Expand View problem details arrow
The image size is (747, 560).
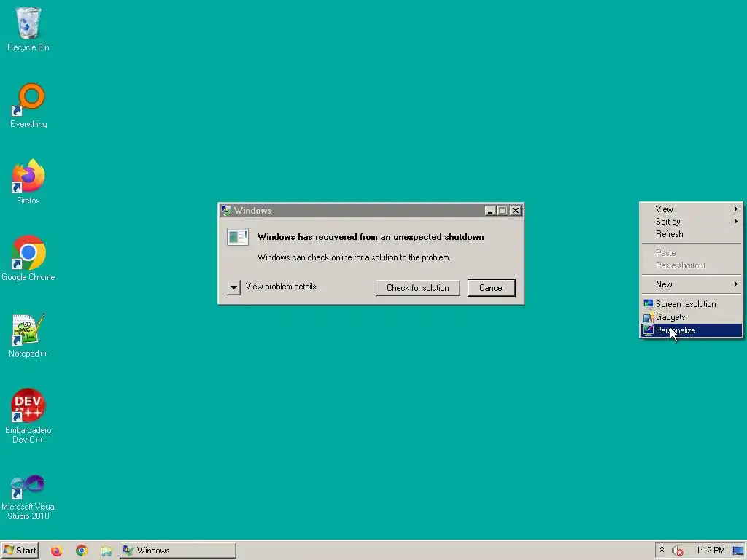coord(233,287)
